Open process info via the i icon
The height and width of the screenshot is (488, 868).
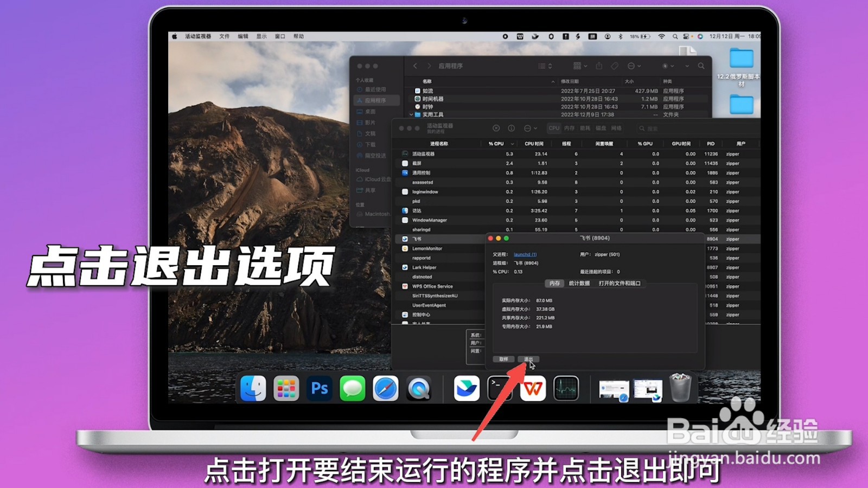510,128
